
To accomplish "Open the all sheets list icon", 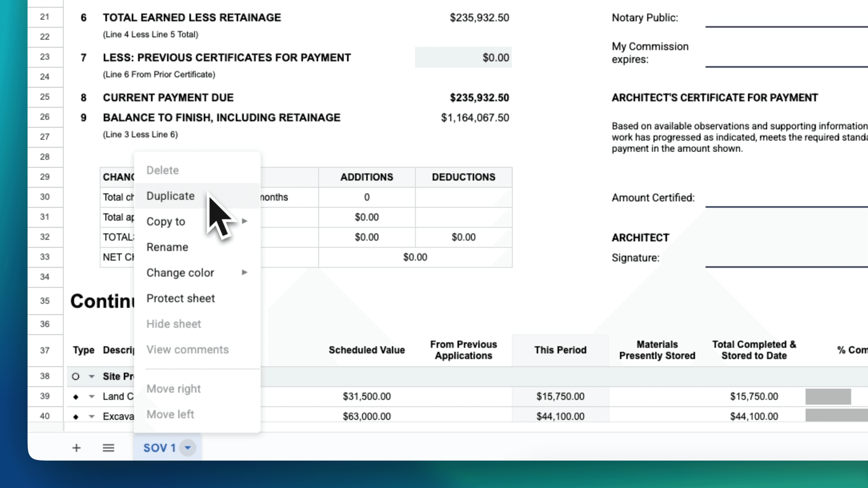I will pyautogui.click(x=108, y=448).
